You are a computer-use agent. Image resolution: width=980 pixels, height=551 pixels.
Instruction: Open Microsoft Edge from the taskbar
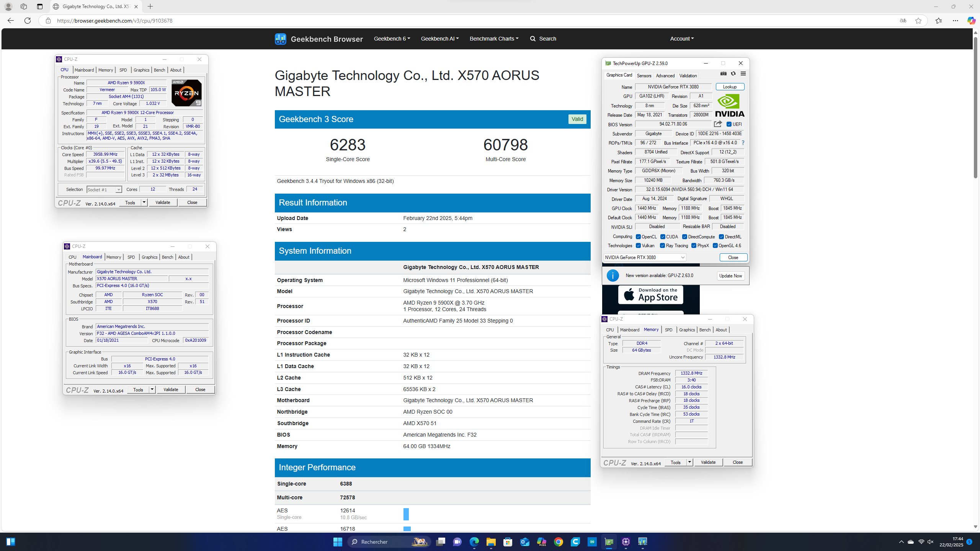click(x=474, y=542)
